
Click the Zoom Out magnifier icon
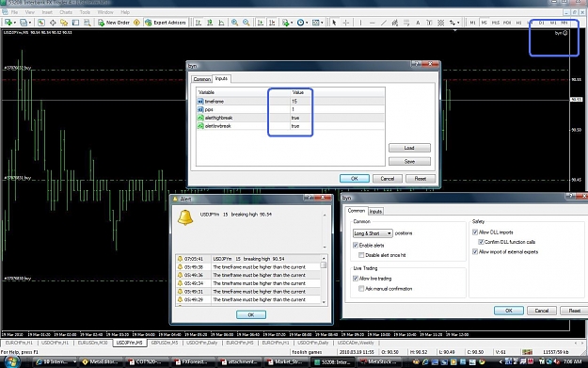(246, 23)
